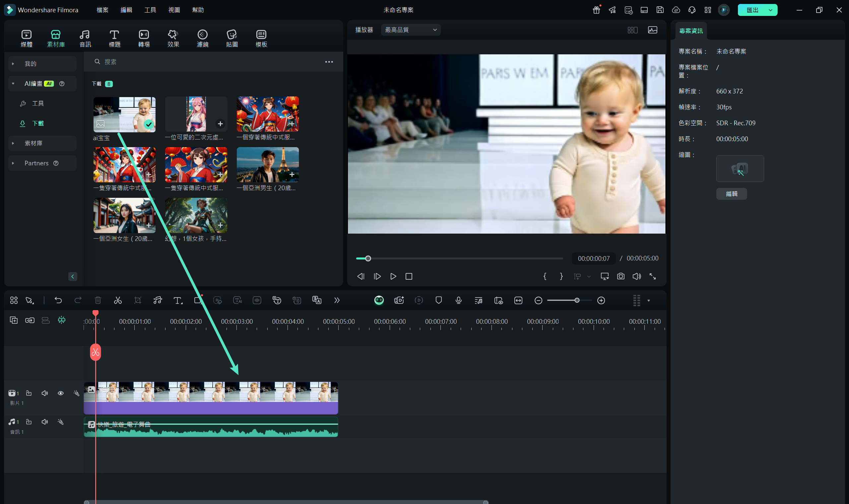
Task: Open the 匯出 export dropdown arrow
Action: 770,10
